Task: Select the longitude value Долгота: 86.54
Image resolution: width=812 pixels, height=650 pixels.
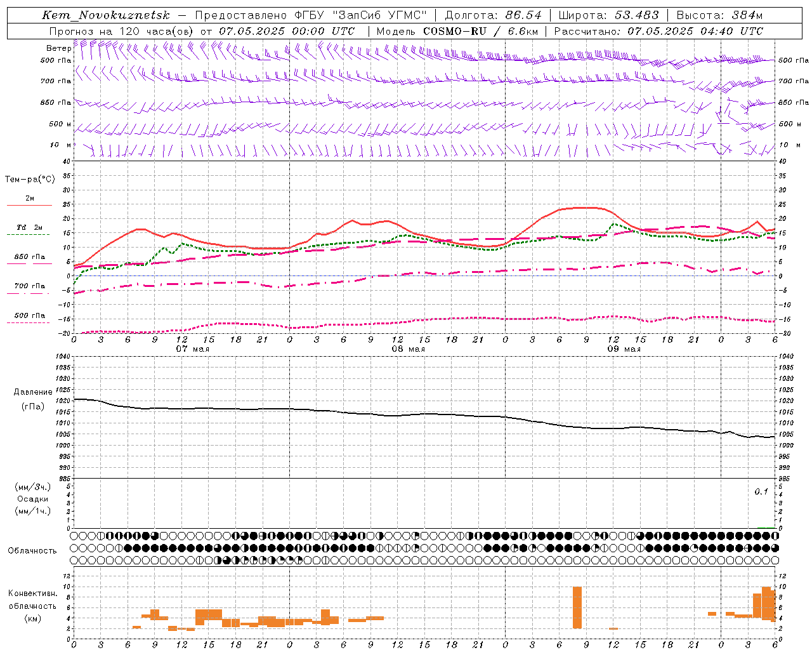Action: click(x=494, y=15)
